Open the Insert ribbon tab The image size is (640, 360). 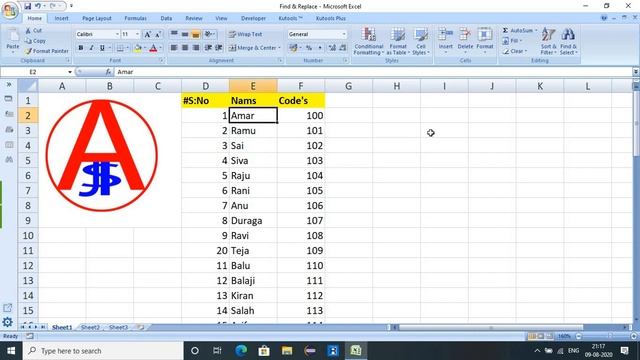[x=61, y=18]
